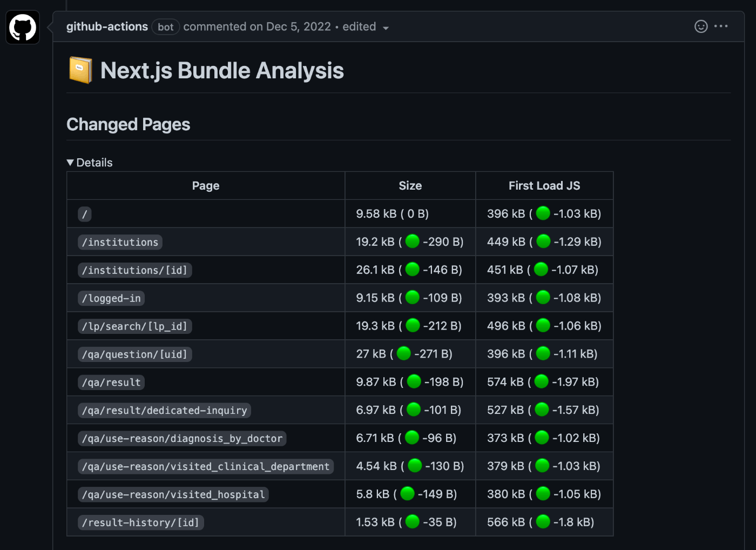Click the 1.53 kB size value

coord(375,523)
